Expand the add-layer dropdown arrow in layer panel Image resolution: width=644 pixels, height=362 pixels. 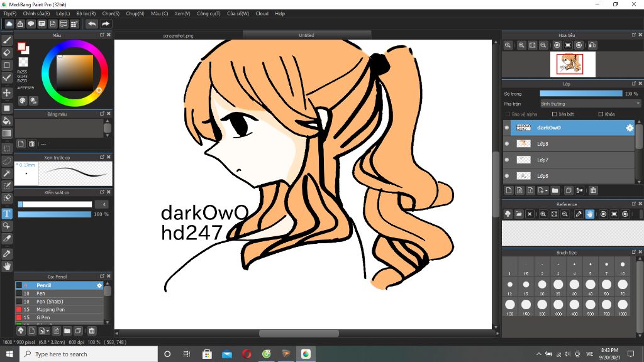[547, 191]
